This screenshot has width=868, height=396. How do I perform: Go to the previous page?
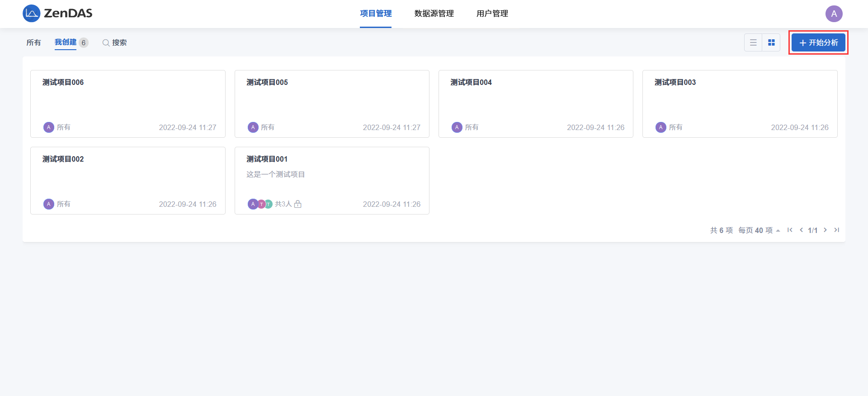point(801,230)
